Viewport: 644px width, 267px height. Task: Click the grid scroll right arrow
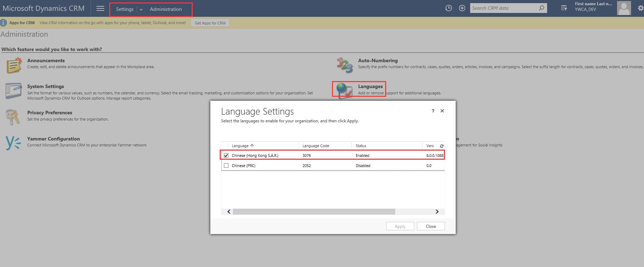pos(437,211)
